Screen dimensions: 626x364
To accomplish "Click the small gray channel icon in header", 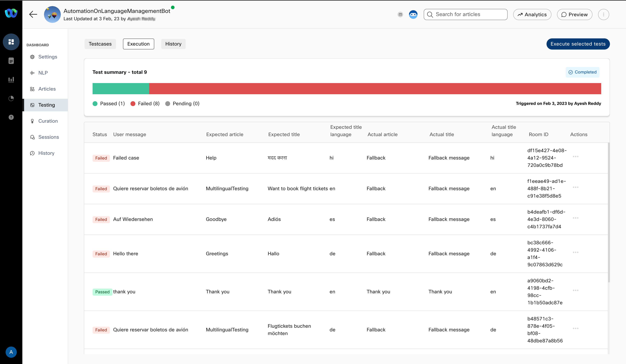I will click(x=400, y=14).
